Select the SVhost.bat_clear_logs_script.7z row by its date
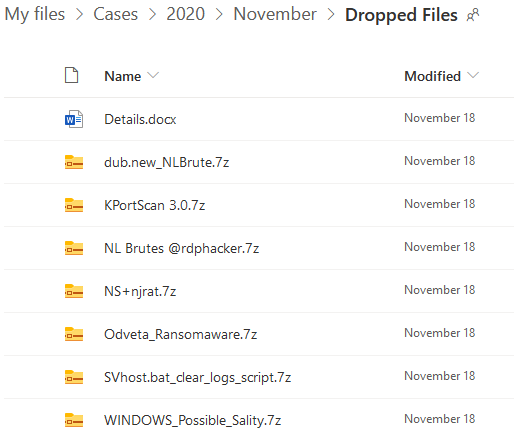This screenshot has width=514, height=441. (439, 376)
